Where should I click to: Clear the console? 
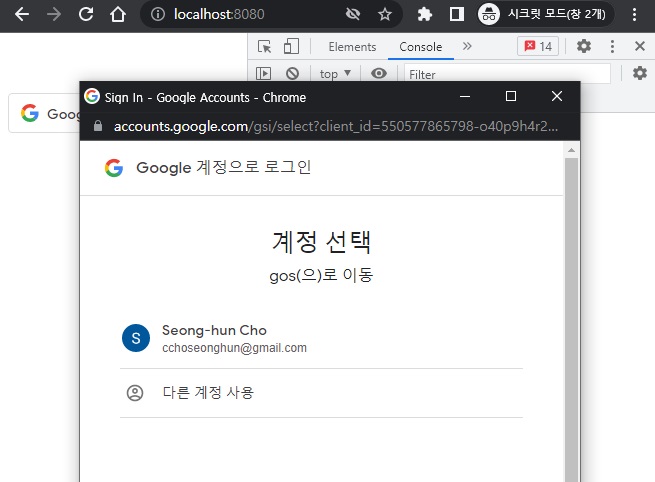click(292, 74)
